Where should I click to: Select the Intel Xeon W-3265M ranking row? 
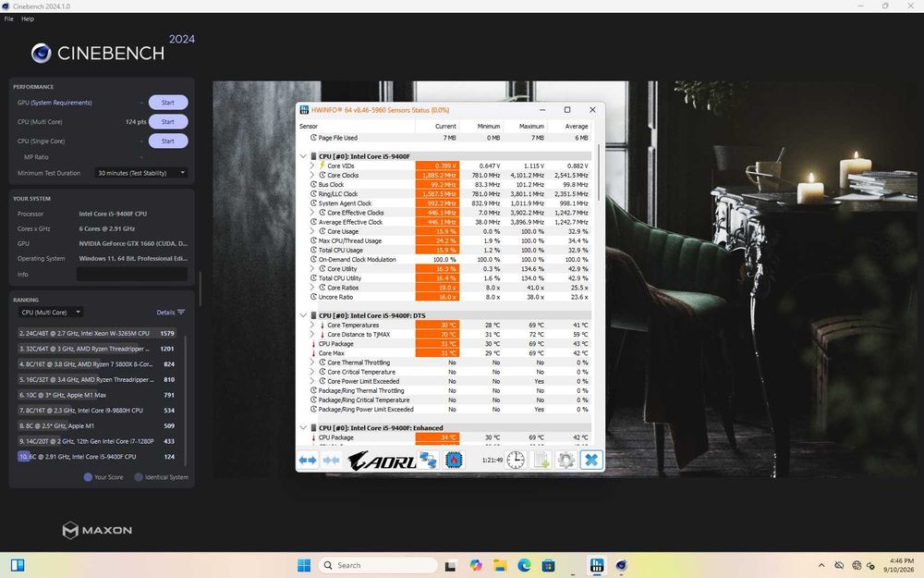tap(97, 333)
